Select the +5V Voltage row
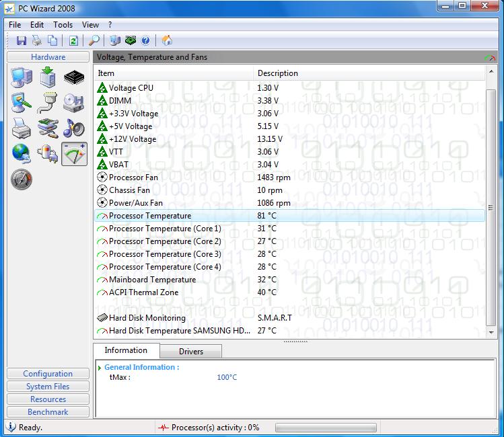The height and width of the screenshot is (437, 504). pos(289,126)
